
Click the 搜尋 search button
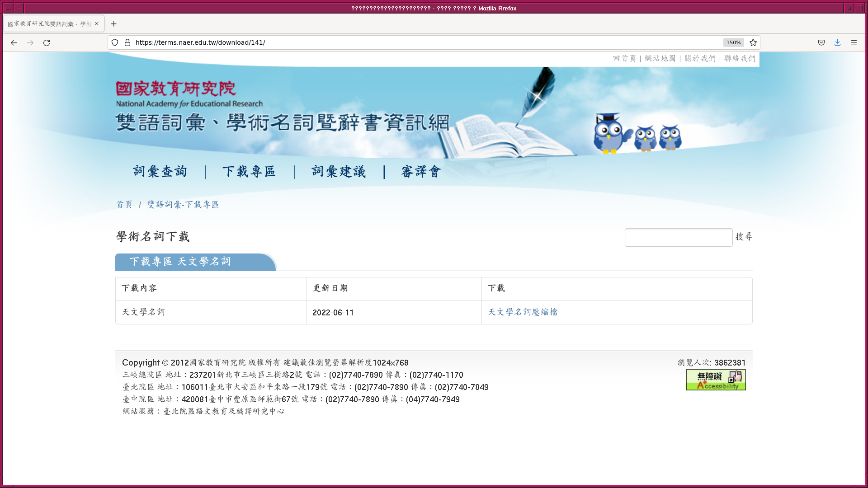(744, 237)
